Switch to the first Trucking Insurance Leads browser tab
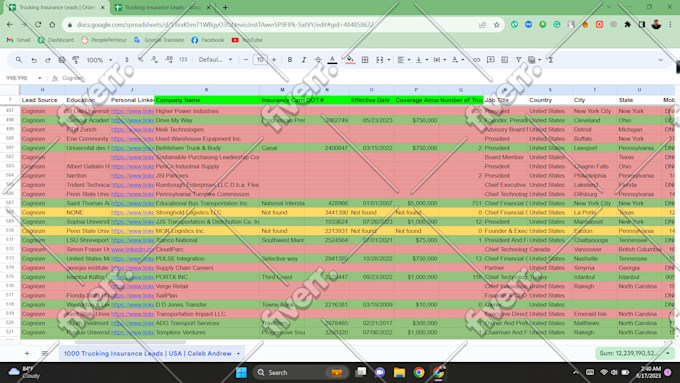This screenshot has height=383, width=680. [56, 7]
